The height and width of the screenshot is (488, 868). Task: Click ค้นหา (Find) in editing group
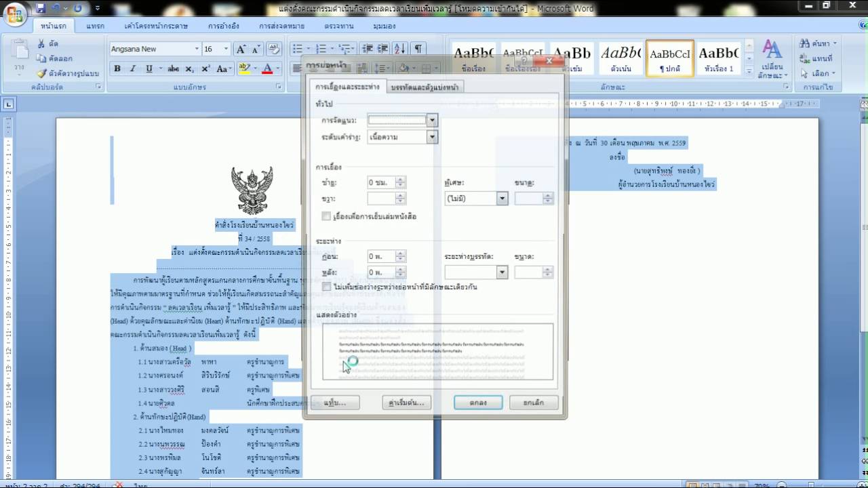[x=818, y=44]
